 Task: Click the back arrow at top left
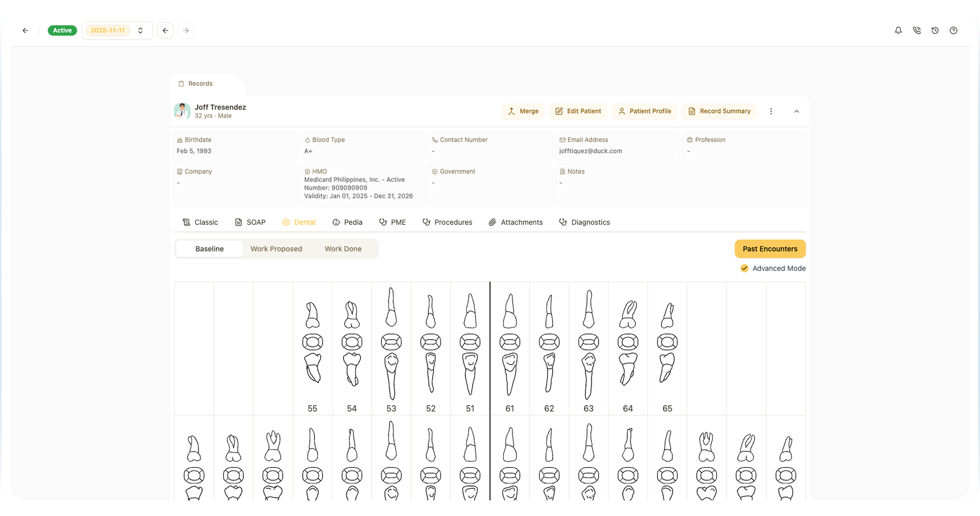(x=25, y=30)
